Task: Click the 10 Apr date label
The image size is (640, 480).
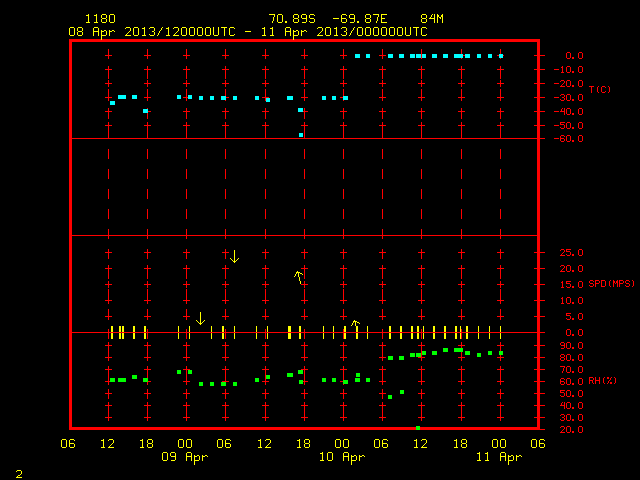Action: pos(342,457)
